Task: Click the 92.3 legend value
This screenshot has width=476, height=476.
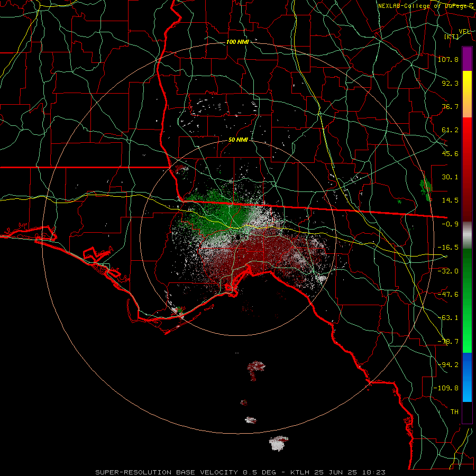Action: coord(450,83)
